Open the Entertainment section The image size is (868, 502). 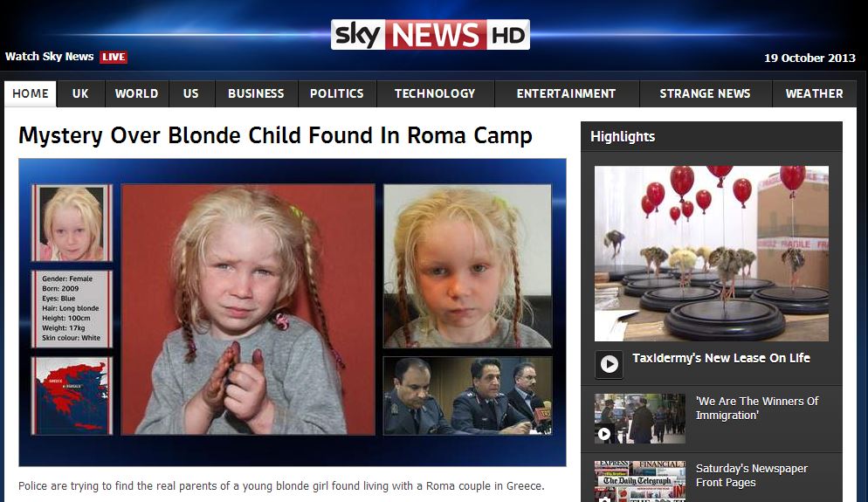[567, 94]
